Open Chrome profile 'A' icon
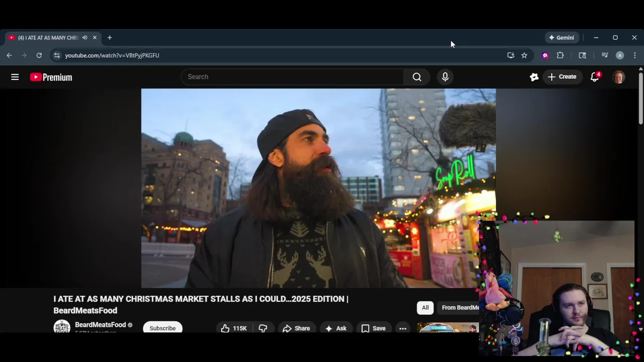The width and height of the screenshot is (644, 362). (x=620, y=55)
